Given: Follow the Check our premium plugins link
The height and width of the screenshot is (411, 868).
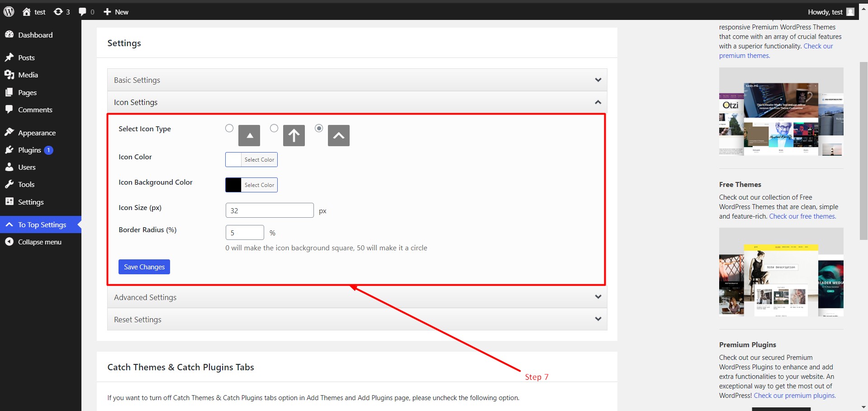Looking at the screenshot, I should coord(795,396).
